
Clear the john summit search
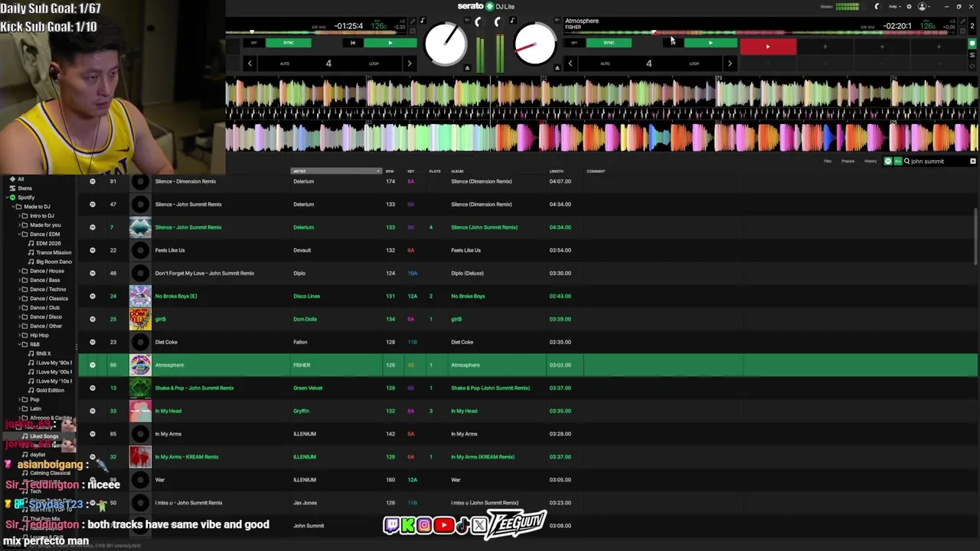[973, 161]
